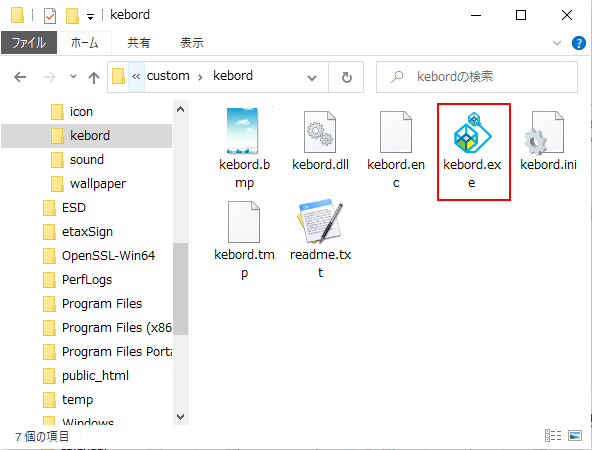Image resolution: width=592 pixels, height=450 pixels.
Task: Open the help question mark icon
Action: point(579,43)
